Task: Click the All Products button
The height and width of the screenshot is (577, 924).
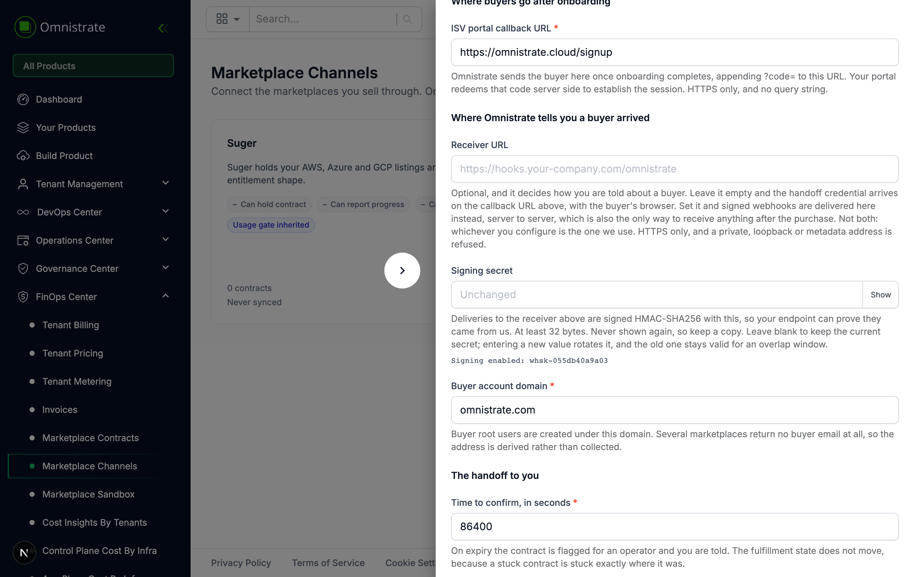Action: [x=93, y=66]
